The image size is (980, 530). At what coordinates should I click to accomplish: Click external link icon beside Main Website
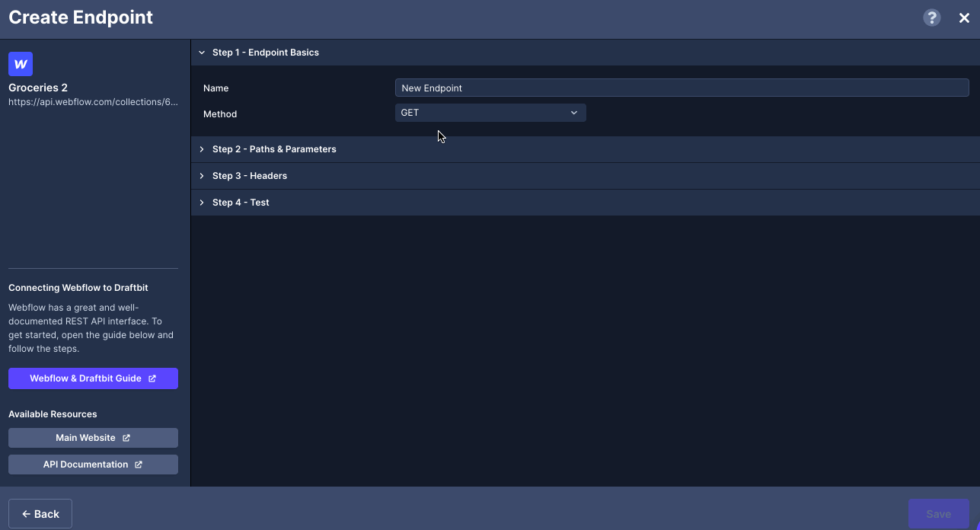(126, 438)
